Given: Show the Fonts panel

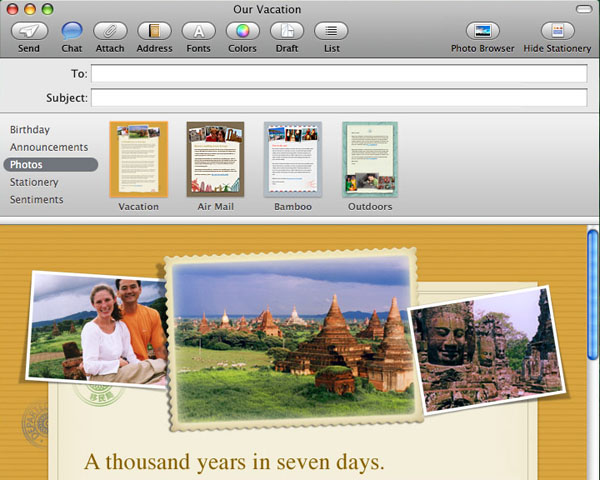Looking at the screenshot, I should (x=198, y=31).
